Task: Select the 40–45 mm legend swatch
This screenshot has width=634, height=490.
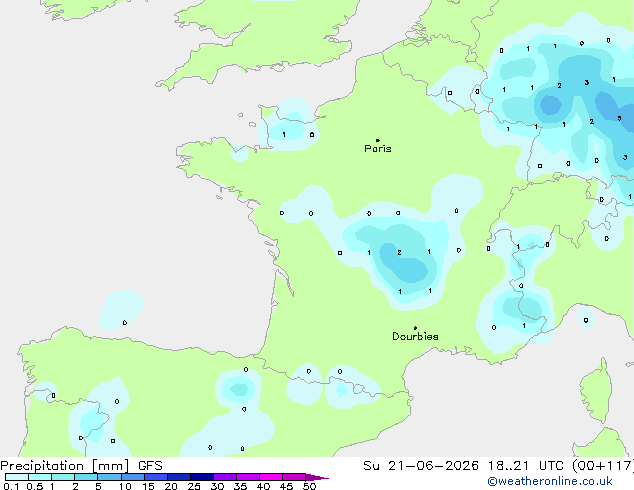Action: (x=271, y=477)
